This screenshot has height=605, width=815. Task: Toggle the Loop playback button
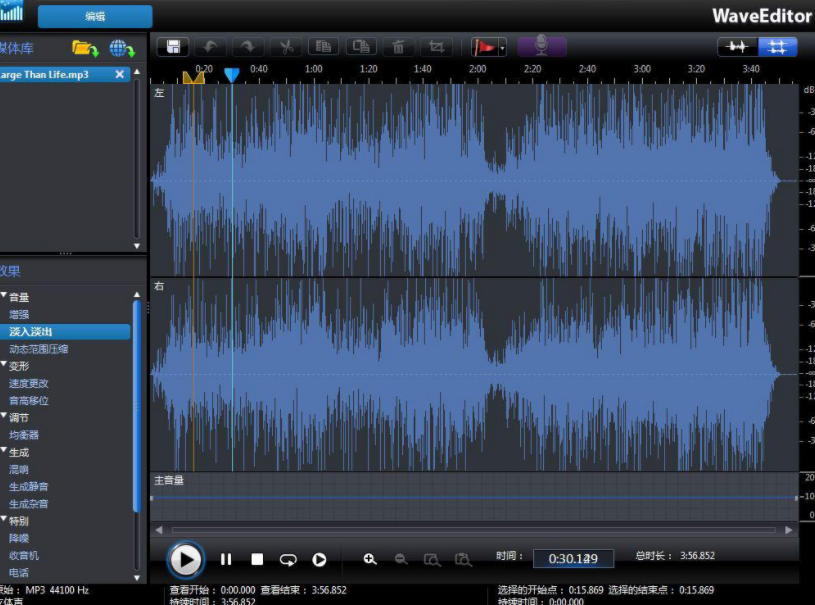[288, 559]
